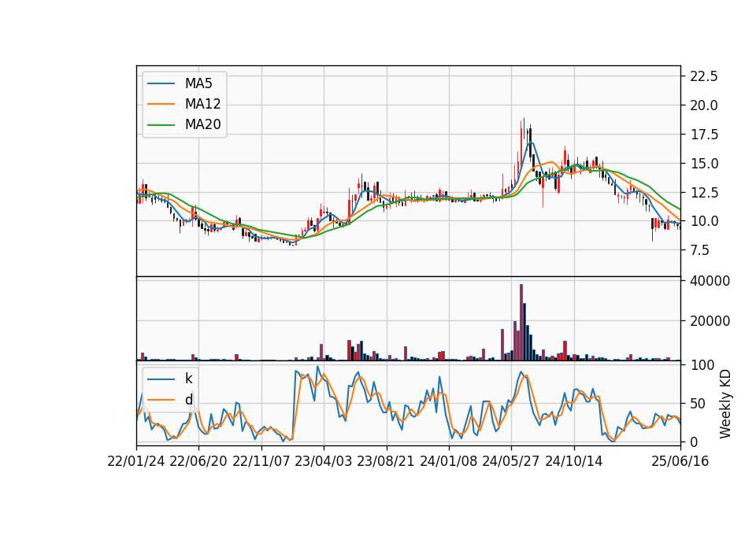Click the 50 tick on Weekly KD axis

tap(697, 403)
